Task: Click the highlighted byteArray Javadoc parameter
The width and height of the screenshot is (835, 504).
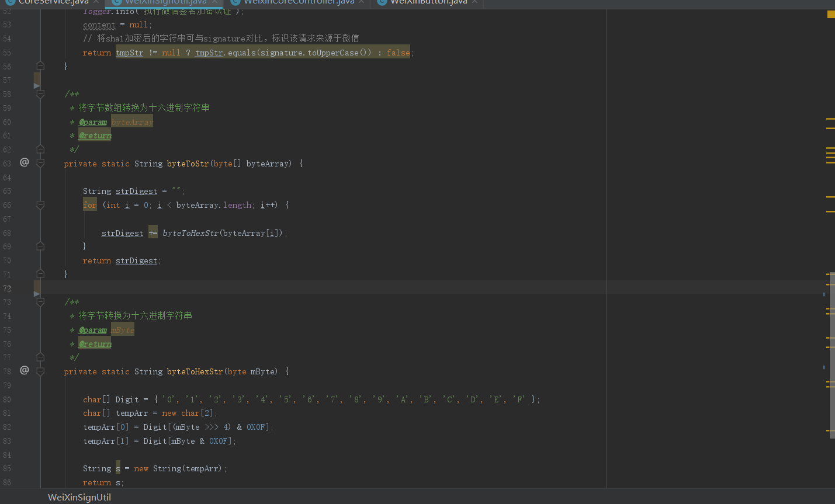Action: 132,122
